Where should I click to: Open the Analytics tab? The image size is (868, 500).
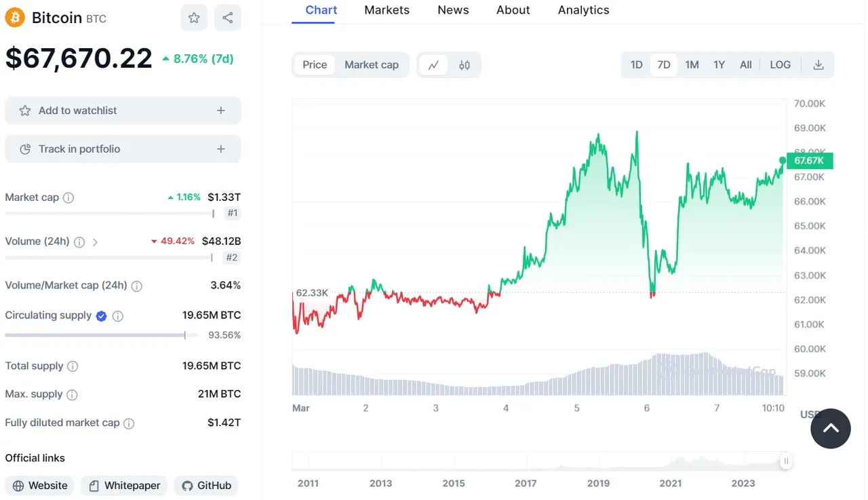(584, 10)
